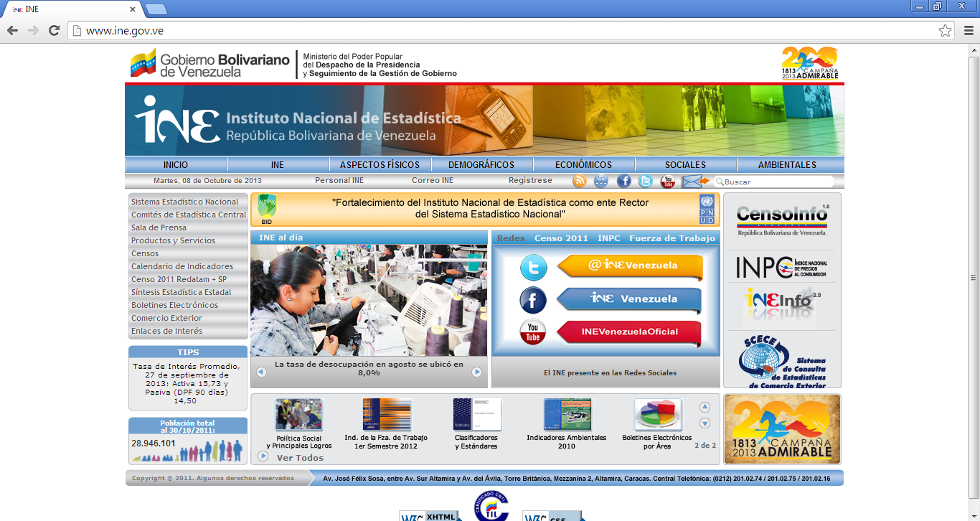Screen dimensions: 980x521
Task: Click the play arrow beside Ver Todos
Action: (263, 456)
